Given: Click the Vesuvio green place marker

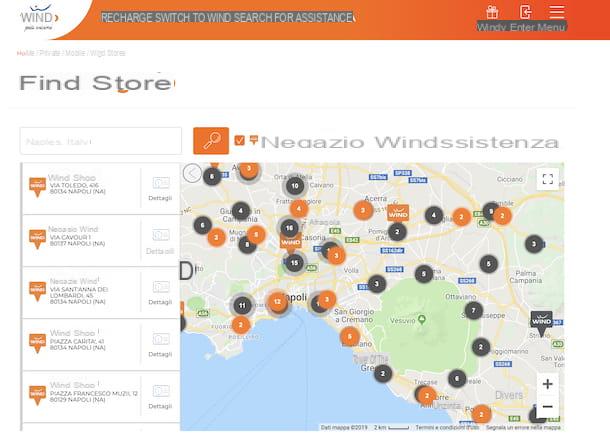Looking at the screenshot, I should (x=422, y=320).
